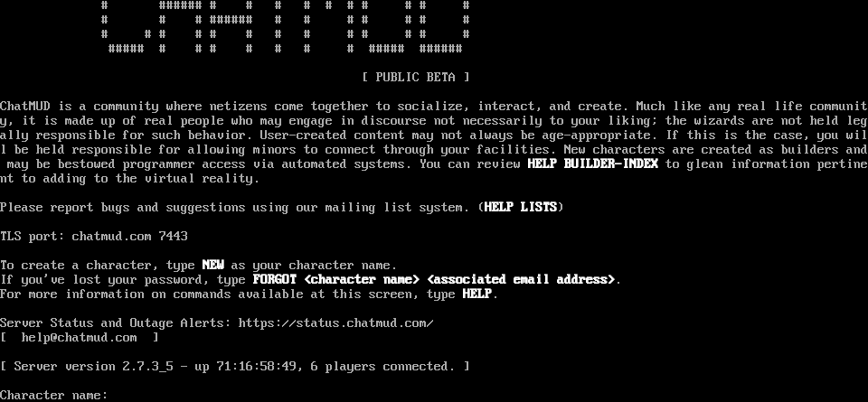This screenshot has width=868, height=402.
Task: Open the status.chatmud.com URL
Action: coord(336,323)
